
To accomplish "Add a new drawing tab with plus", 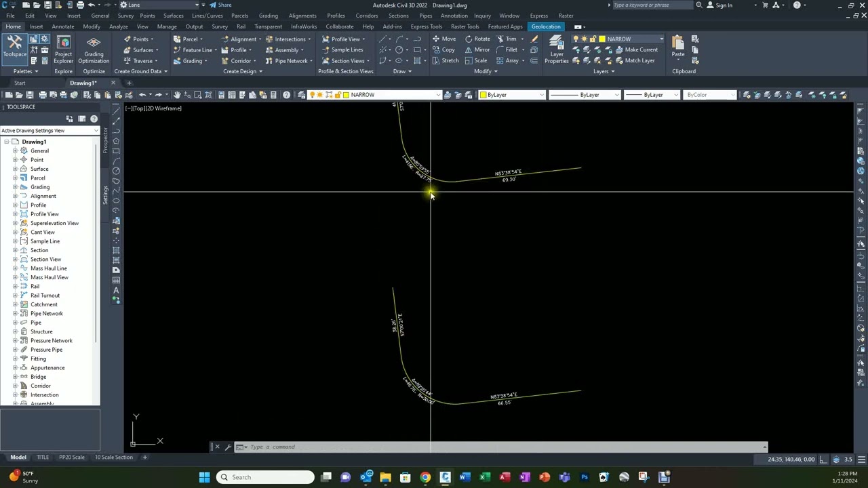I will (x=129, y=83).
